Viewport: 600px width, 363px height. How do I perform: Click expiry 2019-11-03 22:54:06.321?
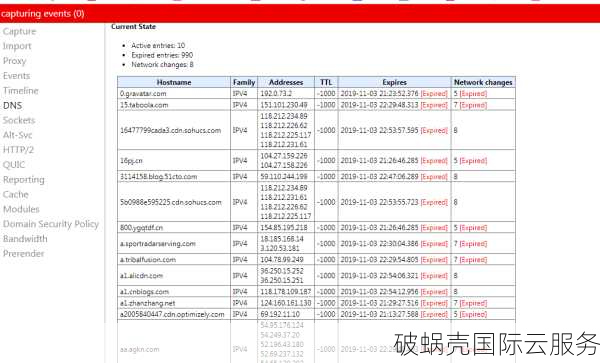(x=379, y=276)
